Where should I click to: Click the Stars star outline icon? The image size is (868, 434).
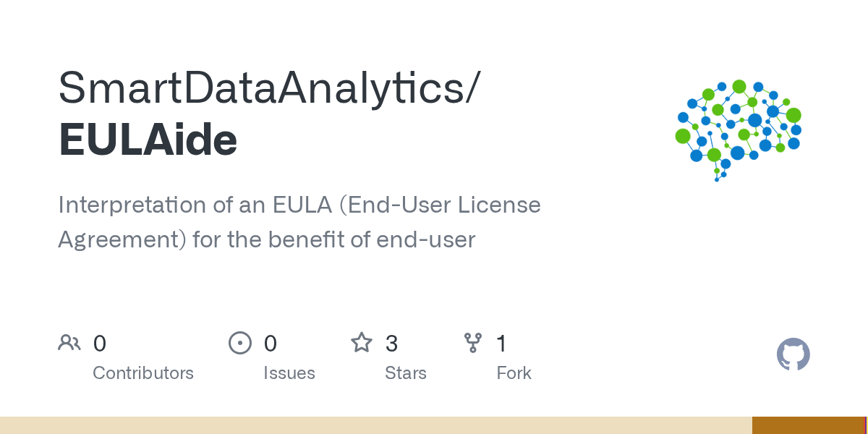tap(361, 343)
